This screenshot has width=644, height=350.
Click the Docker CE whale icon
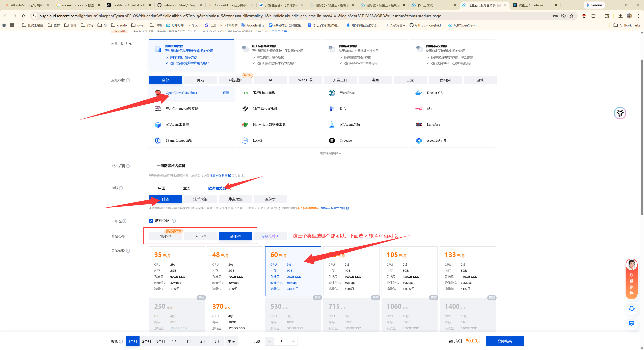click(x=419, y=93)
